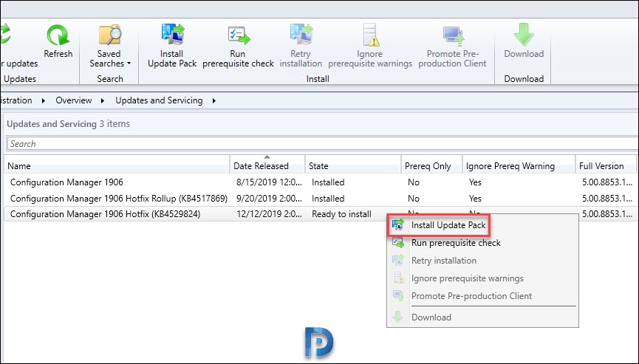Image resolution: width=639 pixels, height=364 pixels.
Task: Select Ignore prerequisite warnings in context menu
Action: pyautogui.click(x=468, y=278)
